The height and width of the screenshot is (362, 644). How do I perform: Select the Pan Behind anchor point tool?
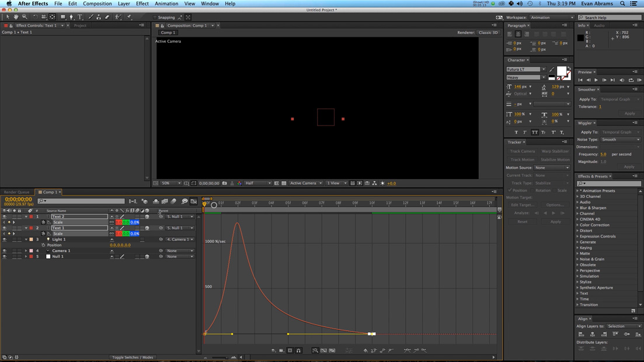pyautogui.click(x=52, y=17)
